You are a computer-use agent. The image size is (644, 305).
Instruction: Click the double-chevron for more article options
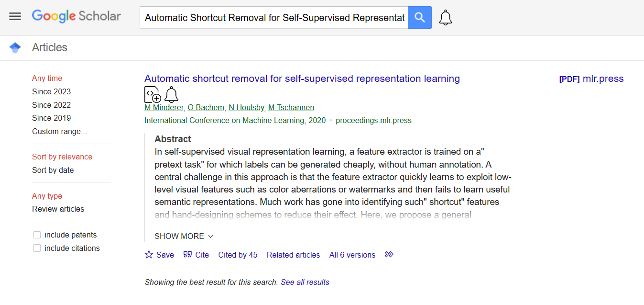coord(389,255)
